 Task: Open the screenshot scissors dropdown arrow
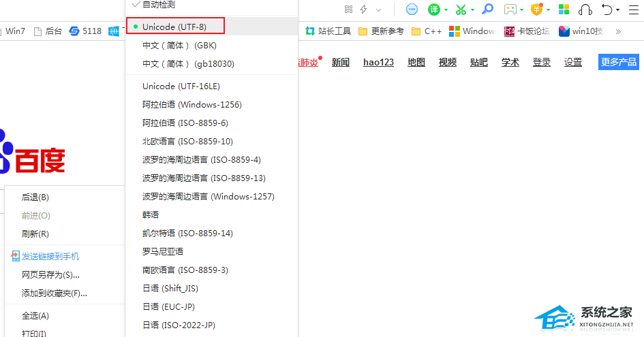pos(473,10)
